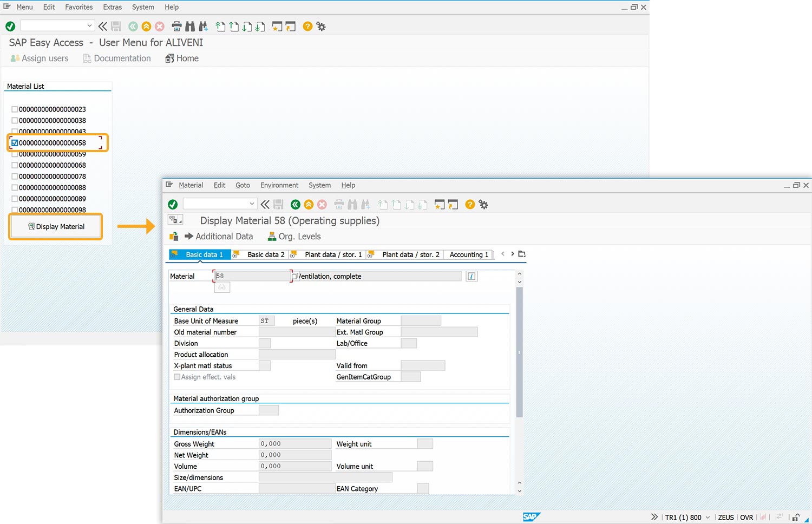Viewport: 812px width, 524px height.
Task: Switch to Accounting 1 tab
Action: pos(469,254)
